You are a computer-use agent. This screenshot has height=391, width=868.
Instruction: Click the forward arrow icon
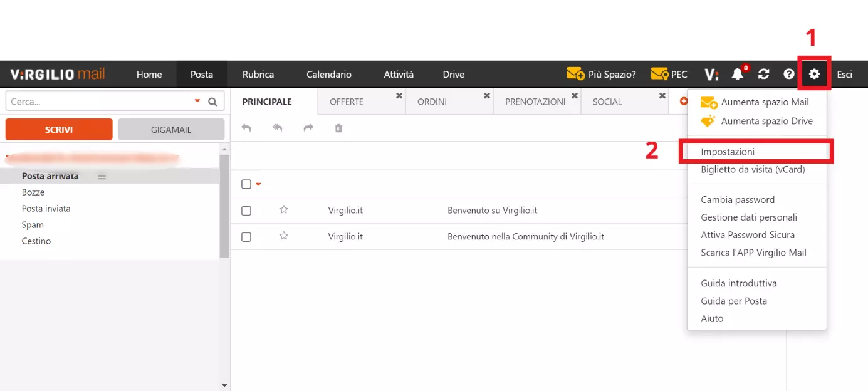coord(308,128)
